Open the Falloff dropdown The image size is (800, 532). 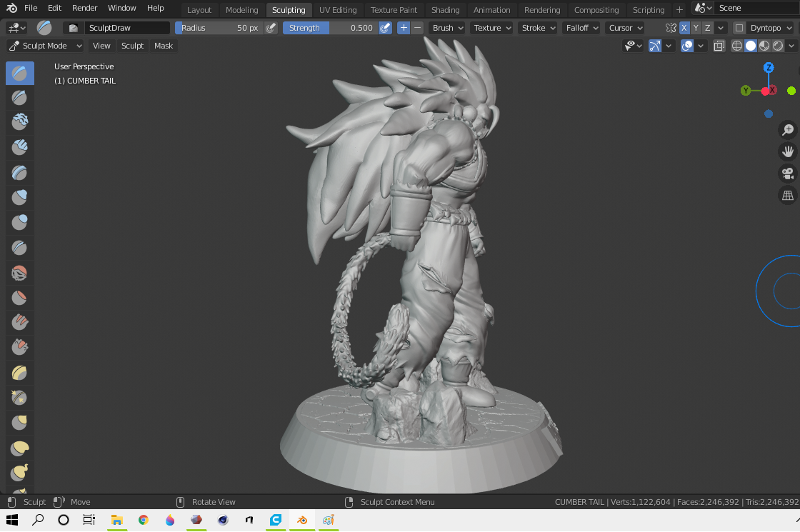pos(581,28)
